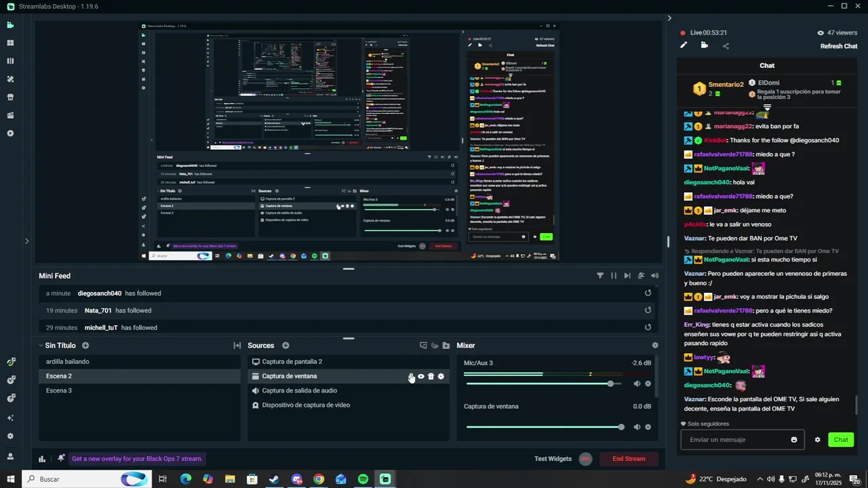
Task: Mute the Captura de ventana audio in the Mixer
Action: point(637,427)
